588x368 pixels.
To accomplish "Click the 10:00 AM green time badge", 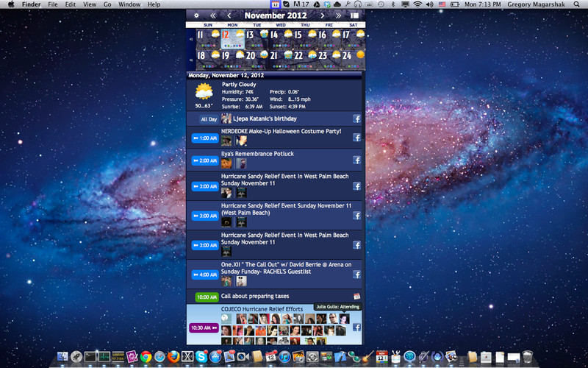I will tap(207, 297).
